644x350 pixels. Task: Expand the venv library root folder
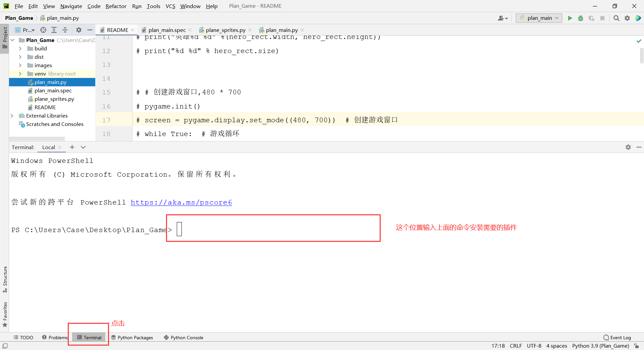(x=21, y=74)
